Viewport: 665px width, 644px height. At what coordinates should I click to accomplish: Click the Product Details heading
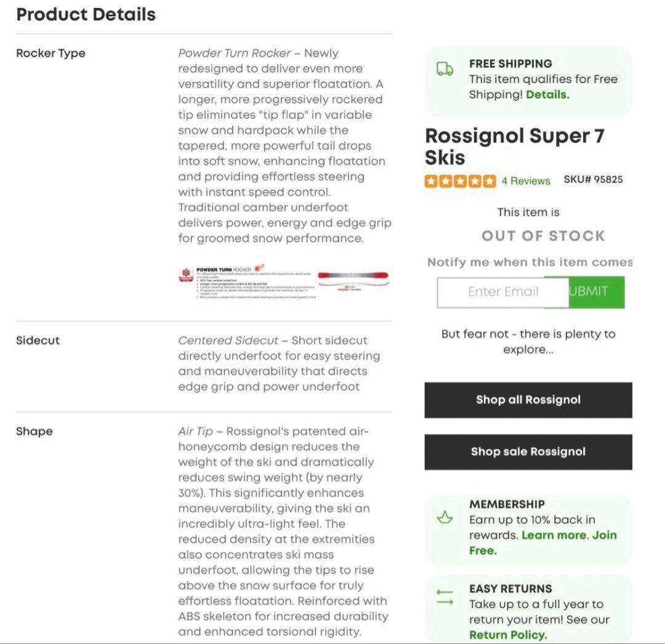86,15
